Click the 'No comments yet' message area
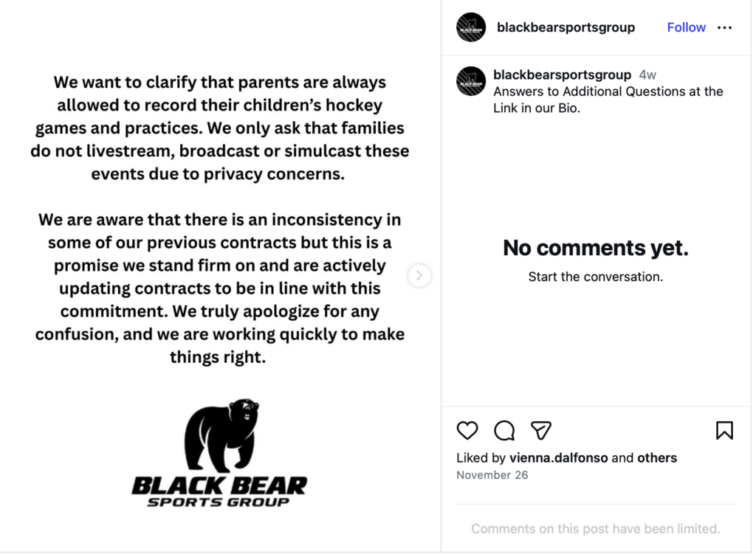Screen dimensions: 756x554 [x=595, y=248]
